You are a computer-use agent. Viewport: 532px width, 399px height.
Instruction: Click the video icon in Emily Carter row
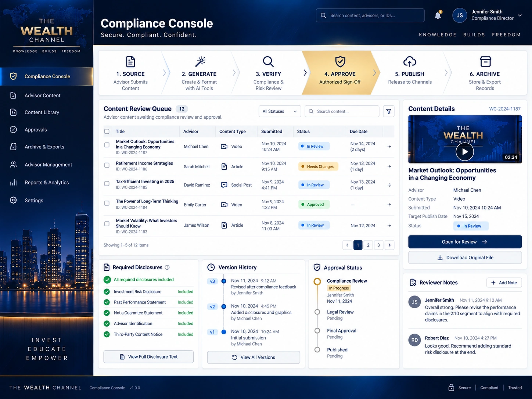[224, 205]
